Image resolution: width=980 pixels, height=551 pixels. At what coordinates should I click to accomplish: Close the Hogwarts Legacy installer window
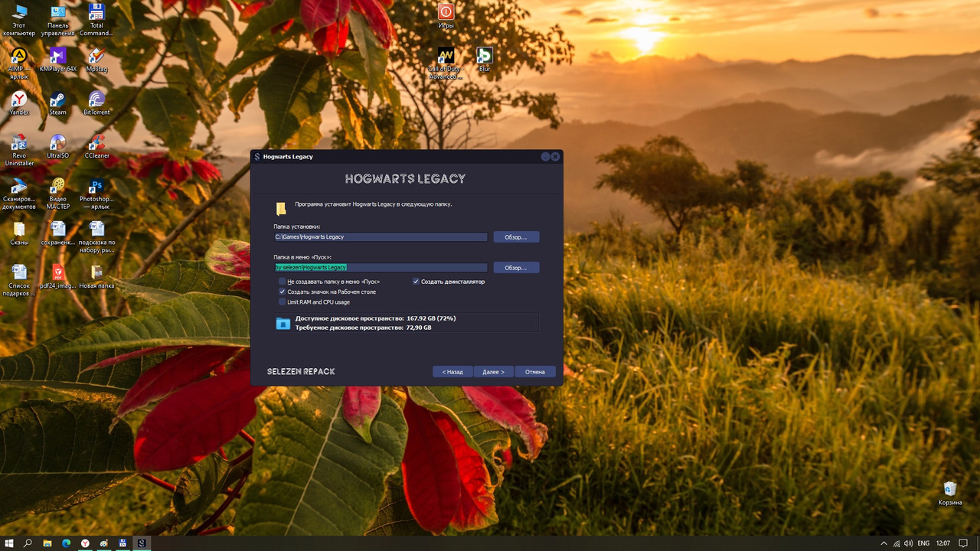[x=555, y=156]
